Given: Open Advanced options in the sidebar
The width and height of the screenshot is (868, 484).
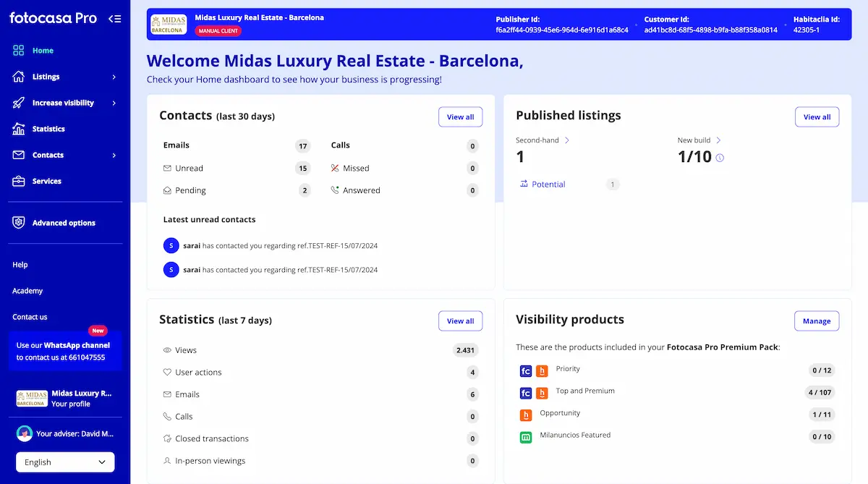Looking at the screenshot, I should point(65,223).
